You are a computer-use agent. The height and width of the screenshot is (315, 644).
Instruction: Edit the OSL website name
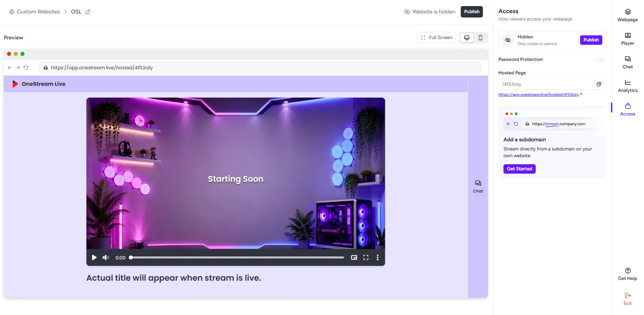tap(88, 12)
